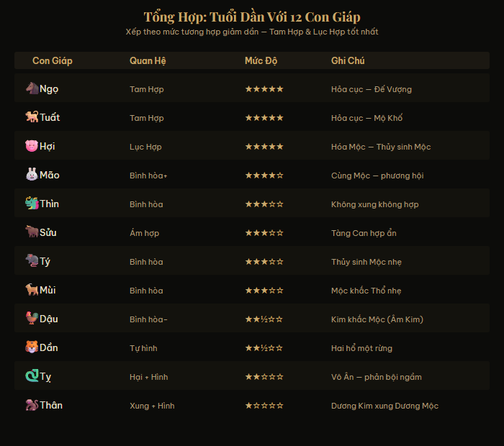This screenshot has height=446, width=504.
Task: Click the rooster icon beside Dậu
Action: [31, 319]
